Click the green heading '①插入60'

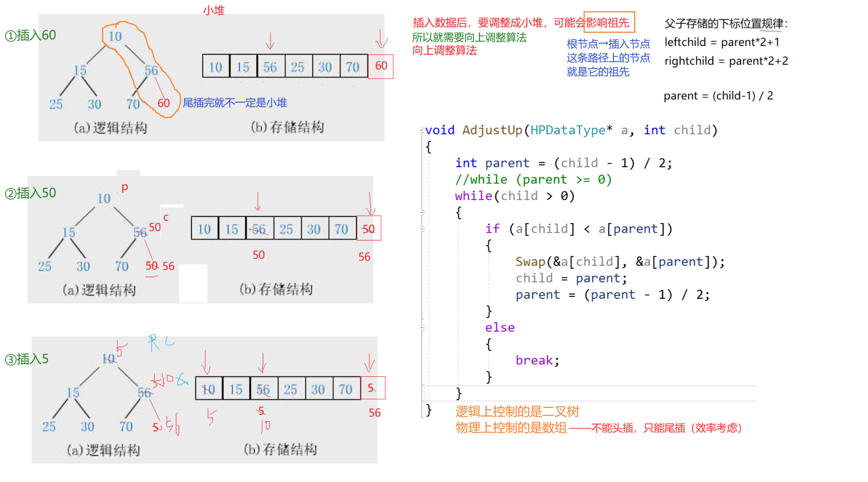click(30, 36)
